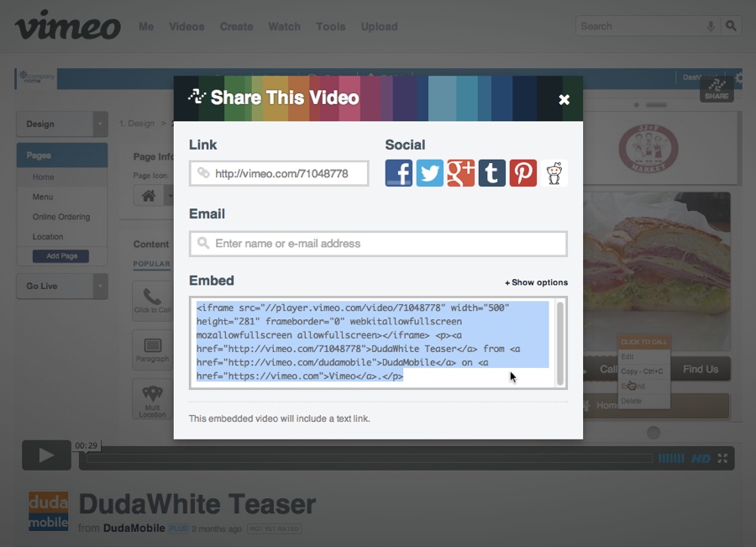Click the Share button on the video
This screenshot has width=756, height=547.
(x=717, y=89)
